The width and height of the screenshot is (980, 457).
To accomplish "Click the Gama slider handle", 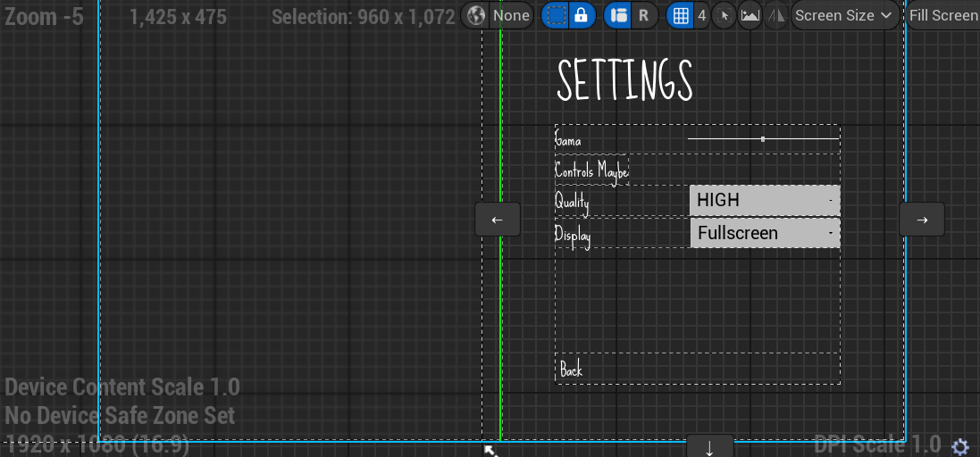I will click(x=763, y=139).
